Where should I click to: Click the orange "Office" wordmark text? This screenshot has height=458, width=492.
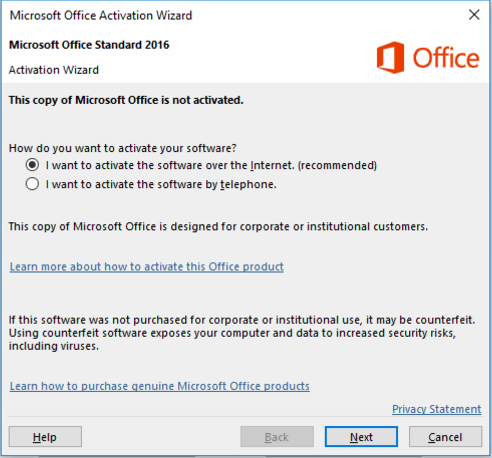[x=446, y=58]
